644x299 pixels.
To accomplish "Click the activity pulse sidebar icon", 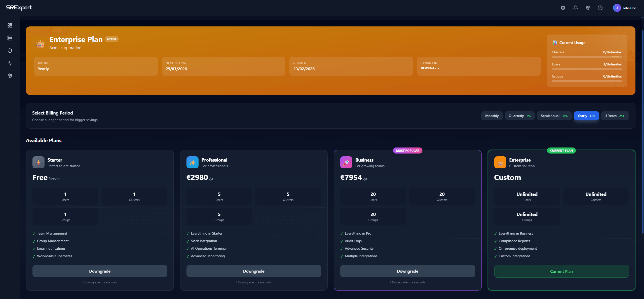I will 10,63.
